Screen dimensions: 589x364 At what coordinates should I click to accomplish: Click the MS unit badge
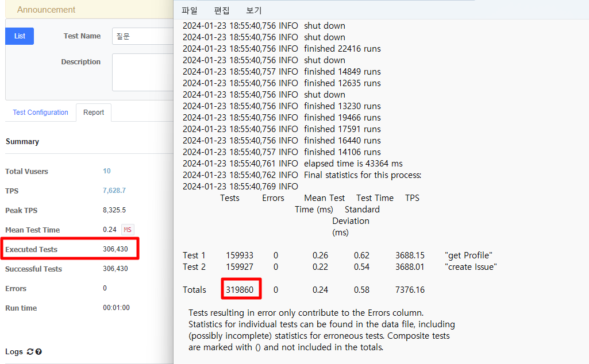pos(128,230)
